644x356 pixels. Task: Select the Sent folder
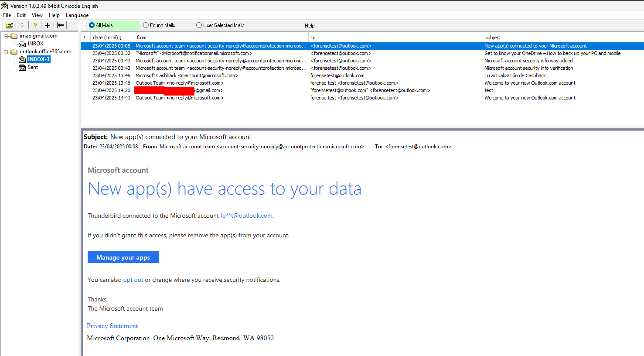pyautogui.click(x=33, y=67)
